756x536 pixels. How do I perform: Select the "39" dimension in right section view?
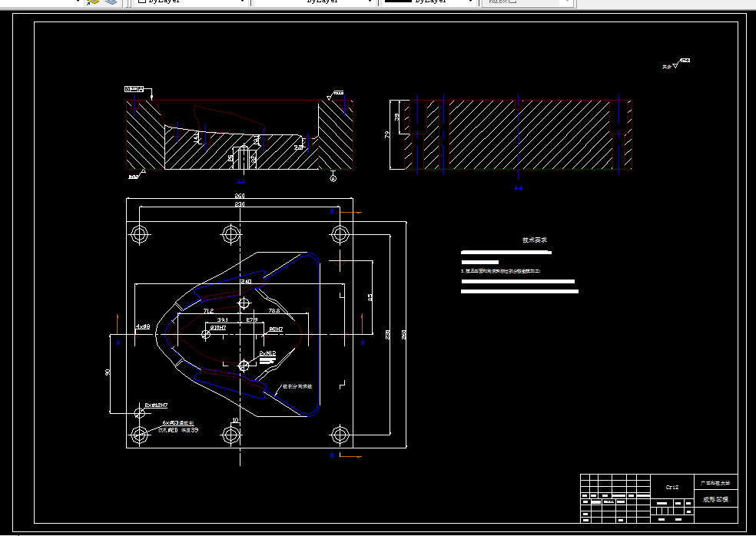(396, 117)
